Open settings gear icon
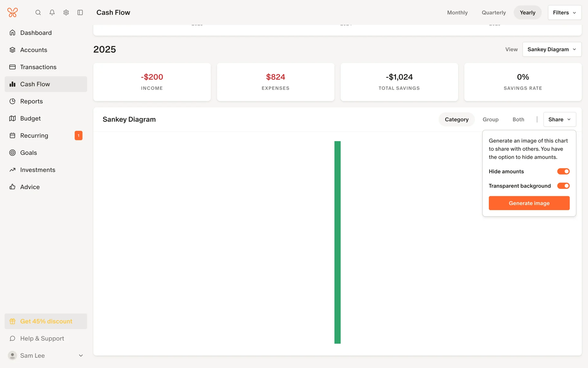The image size is (588, 368). (66, 13)
